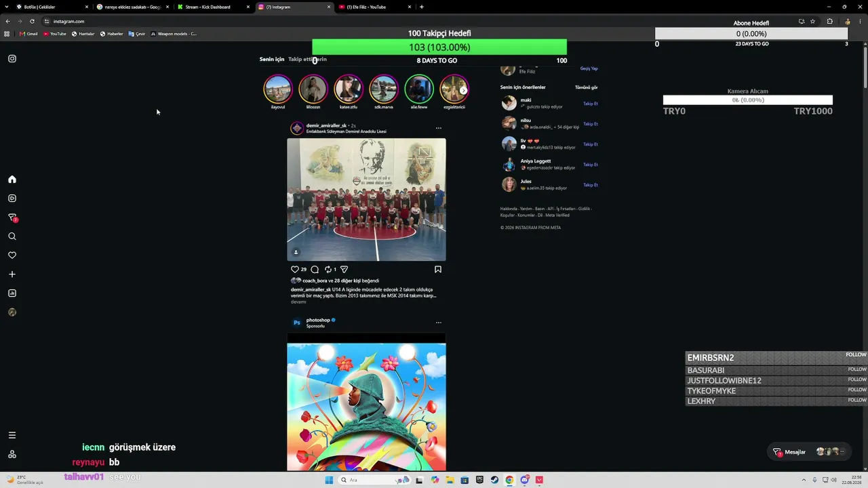Open Haritalar bookmark

coord(83,33)
